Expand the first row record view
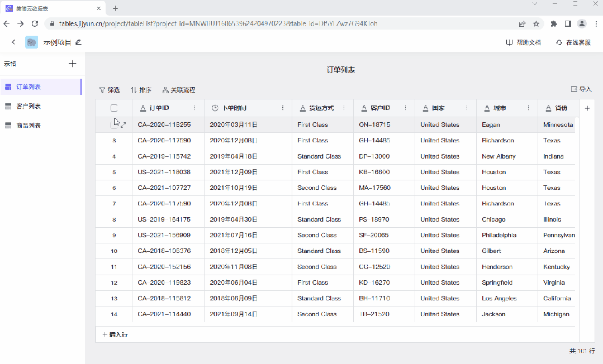 [123, 125]
